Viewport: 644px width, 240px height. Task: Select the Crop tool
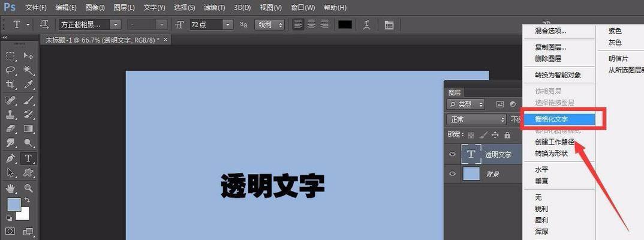pos(11,84)
